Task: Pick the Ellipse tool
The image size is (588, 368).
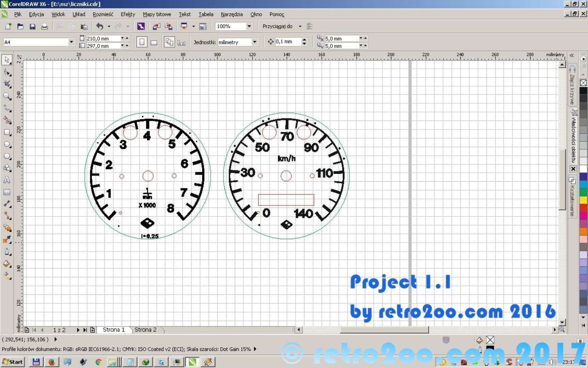Action: [7, 144]
